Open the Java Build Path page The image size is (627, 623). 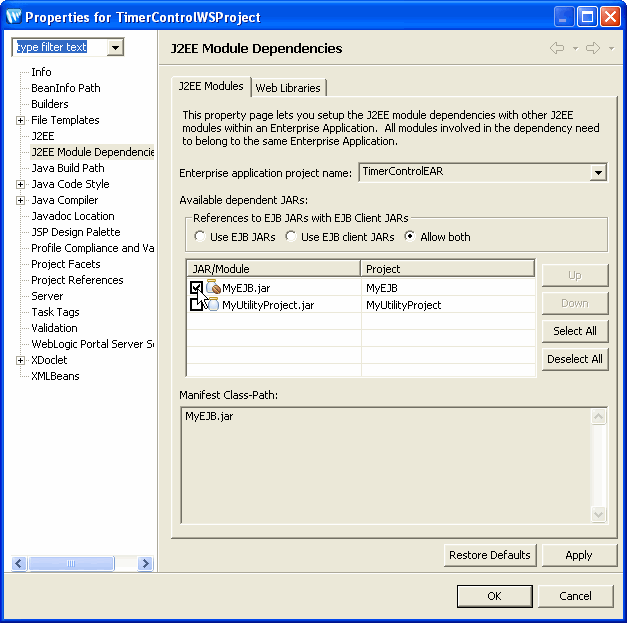point(68,168)
